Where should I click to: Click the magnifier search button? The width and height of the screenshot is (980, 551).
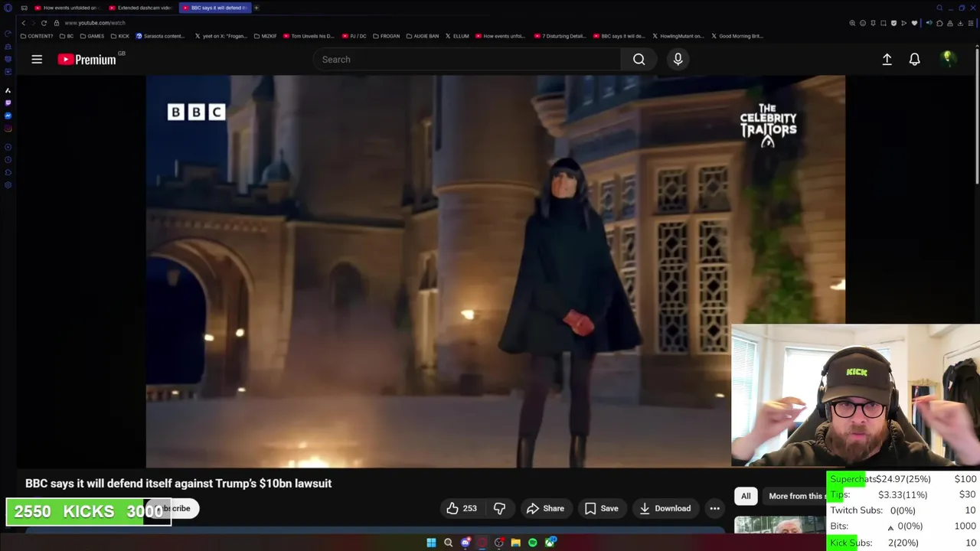tap(639, 59)
